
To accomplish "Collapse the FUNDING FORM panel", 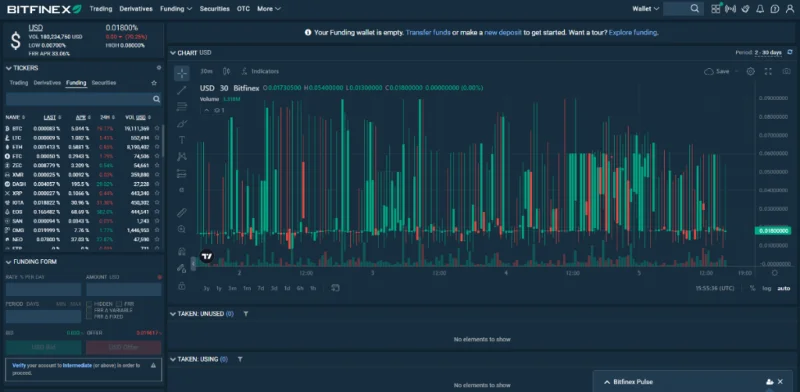I will pos(9,262).
